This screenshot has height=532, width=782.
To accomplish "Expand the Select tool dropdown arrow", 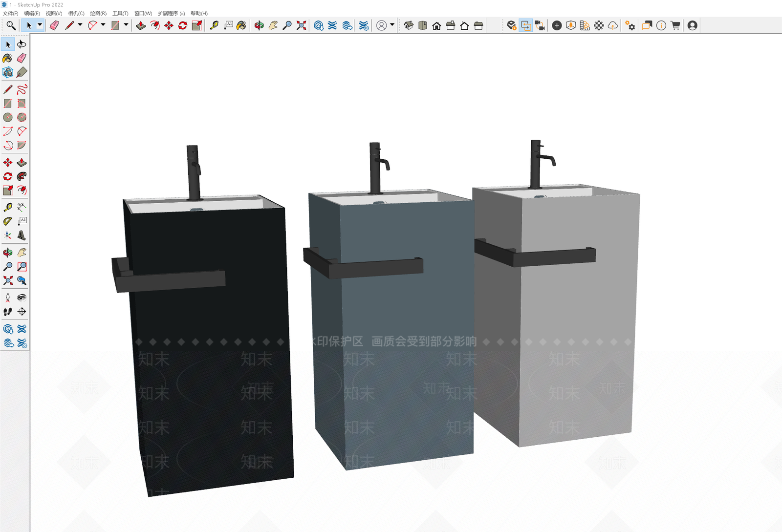I will click(x=40, y=25).
